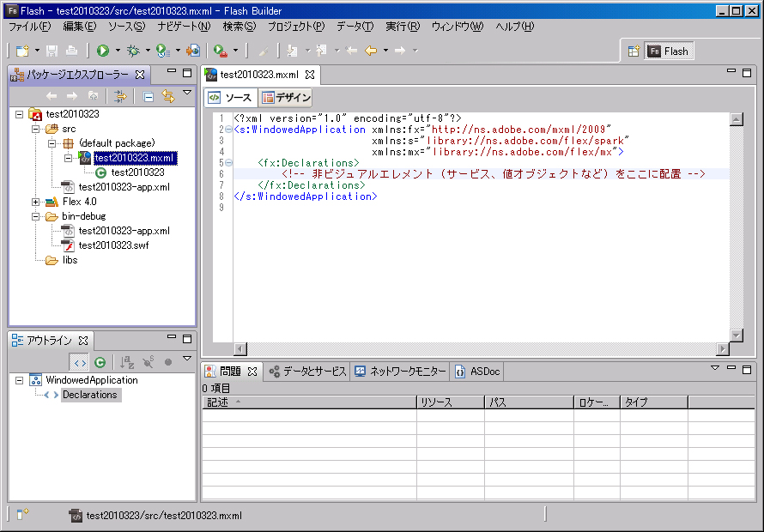Click the Print toolbar icon

(x=71, y=51)
